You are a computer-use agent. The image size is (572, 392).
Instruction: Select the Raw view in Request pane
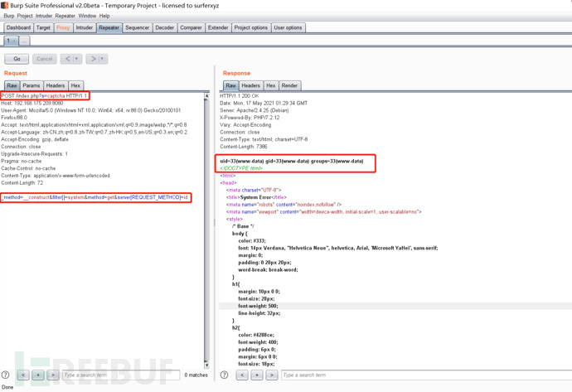[12, 85]
